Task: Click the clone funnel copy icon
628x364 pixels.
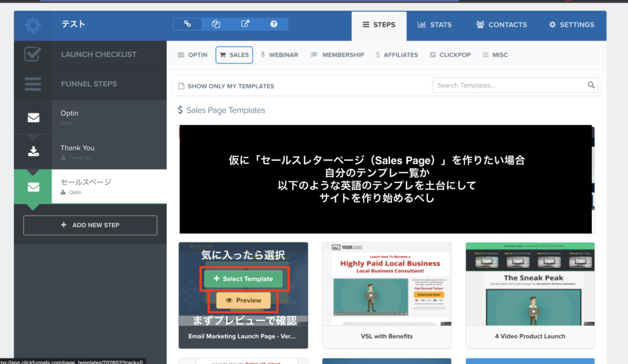Action: coord(216,24)
